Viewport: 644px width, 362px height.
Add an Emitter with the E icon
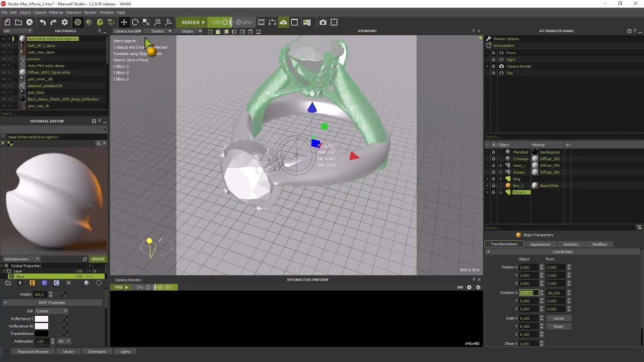[32, 283]
